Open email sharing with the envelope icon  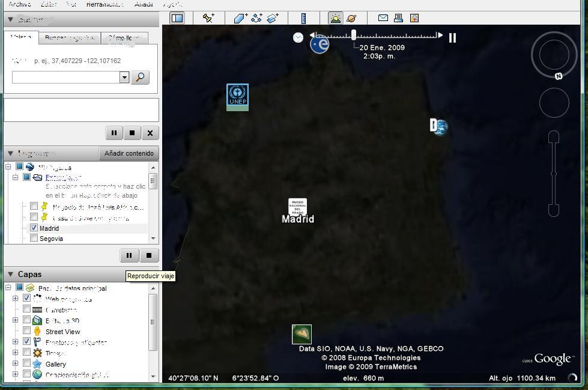pos(382,17)
